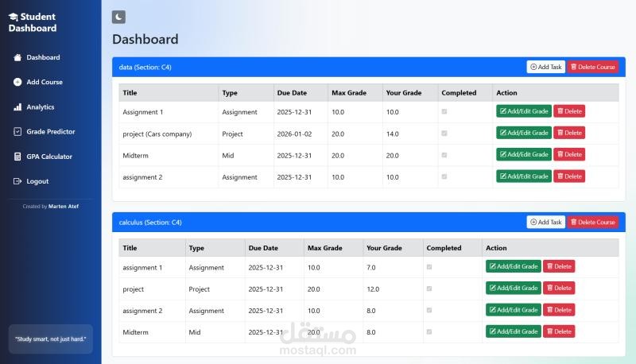The image size is (636, 364).
Task: Click the GPA Calculator icon
Action: (x=17, y=157)
